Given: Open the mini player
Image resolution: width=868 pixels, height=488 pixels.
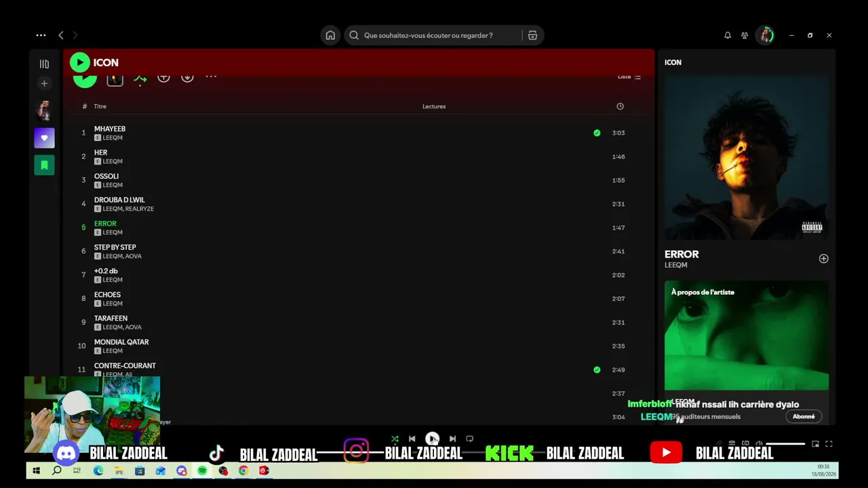Looking at the screenshot, I should [815, 444].
